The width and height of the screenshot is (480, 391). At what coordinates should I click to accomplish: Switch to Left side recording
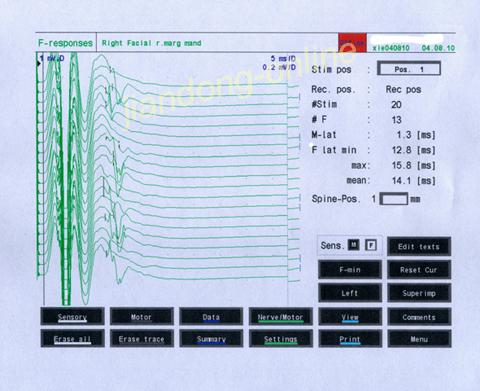pyautogui.click(x=350, y=293)
